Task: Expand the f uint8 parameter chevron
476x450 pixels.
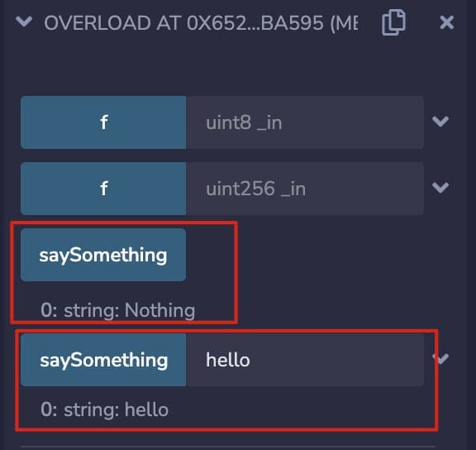Action: tap(440, 122)
